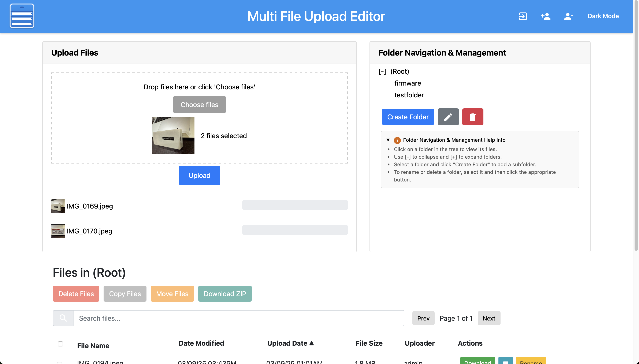Click the logout arrow icon
The width and height of the screenshot is (639, 364).
[523, 16]
